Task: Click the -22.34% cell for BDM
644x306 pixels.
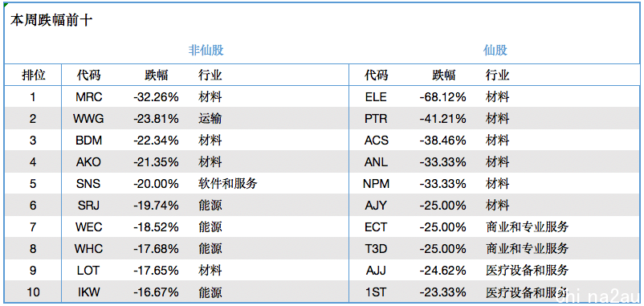Action: [x=156, y=141]
